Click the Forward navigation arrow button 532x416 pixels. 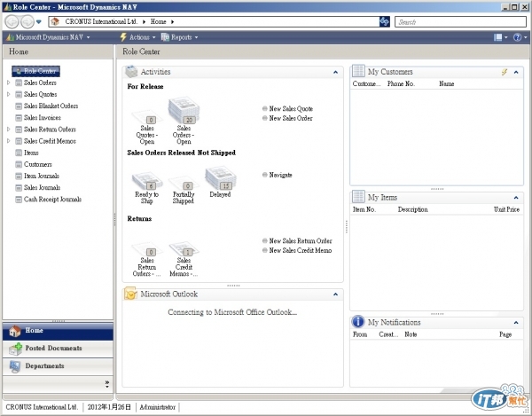point(27,21)
